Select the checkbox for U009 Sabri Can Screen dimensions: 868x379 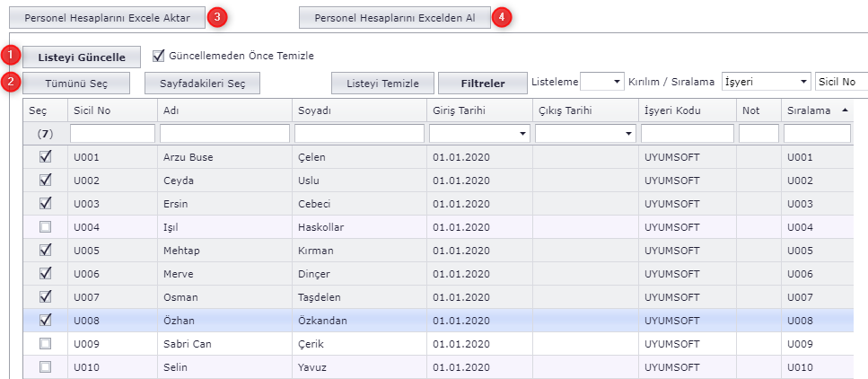click(45, 344)
